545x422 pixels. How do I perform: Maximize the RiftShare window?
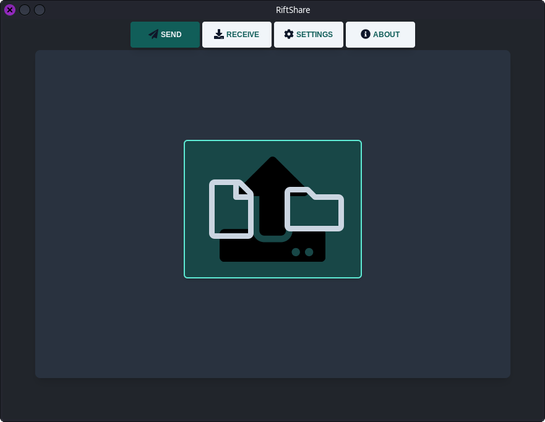coord(40,10)
